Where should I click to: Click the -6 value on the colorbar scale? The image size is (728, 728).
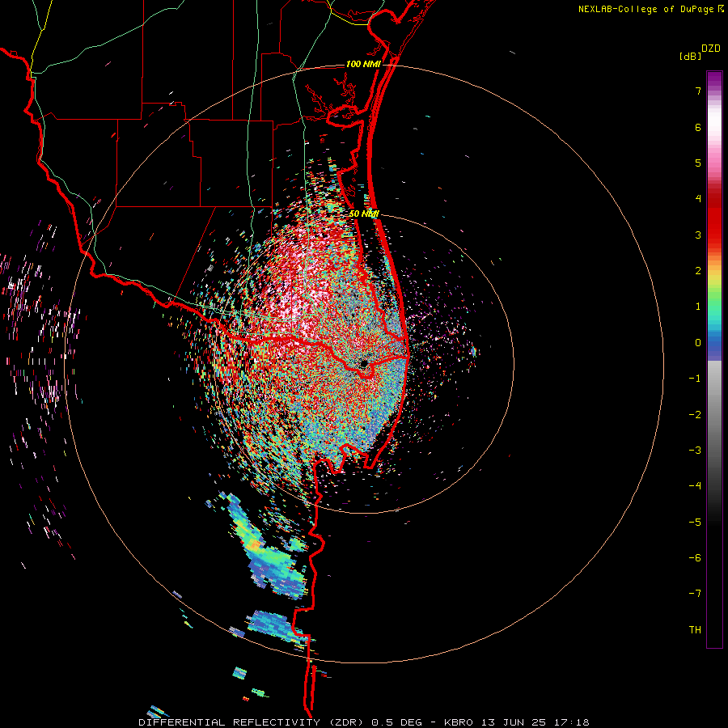(x=695, y=558)
